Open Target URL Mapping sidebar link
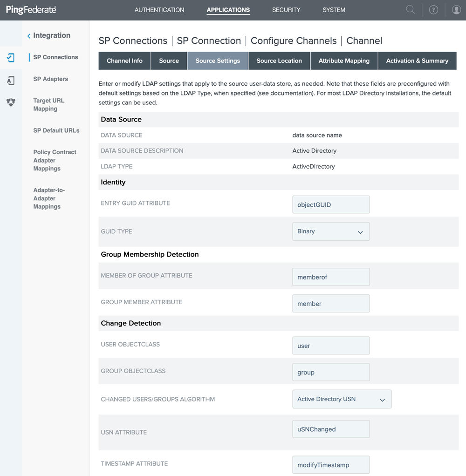The image size is (466, 476). tap(48, 105)
